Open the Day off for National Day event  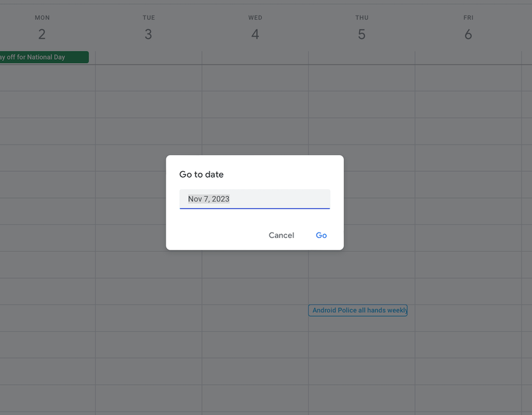pos(43,57)
